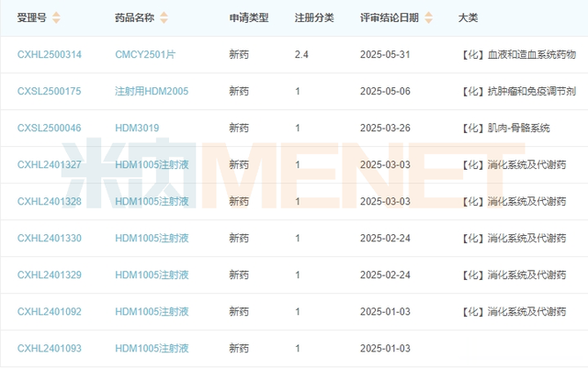Viewport: 588px width, 369px height.
Task: Click the 受理号 column header
Action: [x=32, y=17]
